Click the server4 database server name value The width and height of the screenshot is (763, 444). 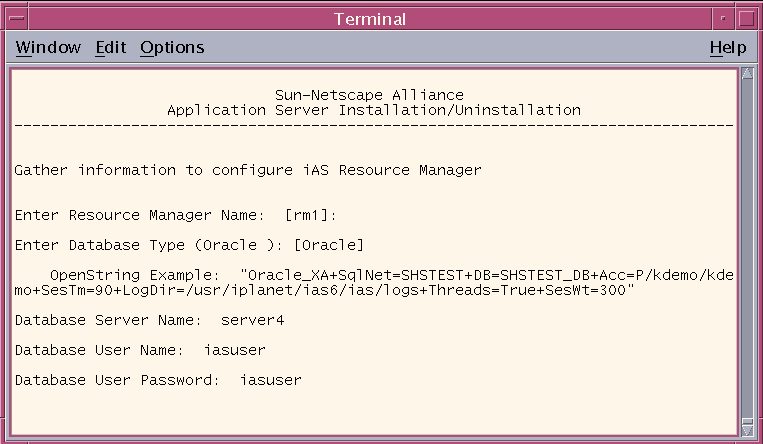coord(253,320)
